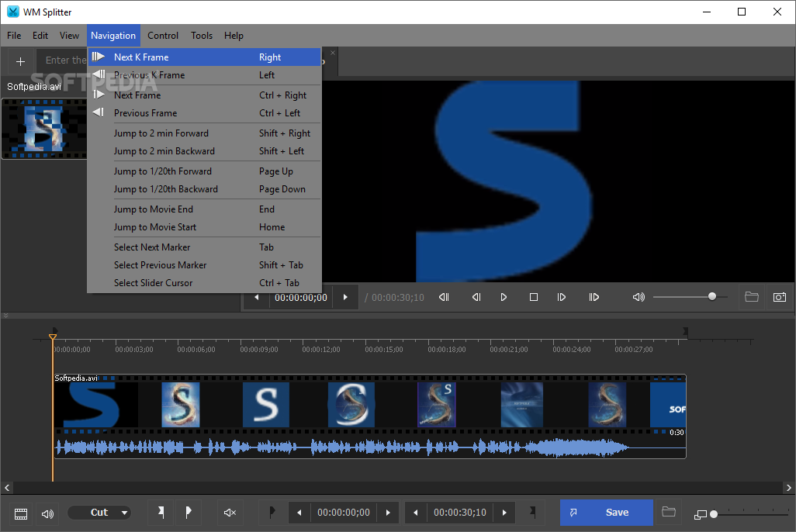The image size is (796, 532).
Task: Click the add new tab plus icon
Action: (x=20, y=61)
